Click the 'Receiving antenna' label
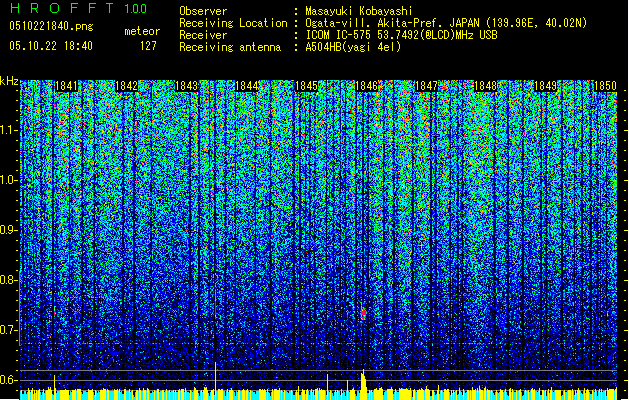 coord(230,47)
